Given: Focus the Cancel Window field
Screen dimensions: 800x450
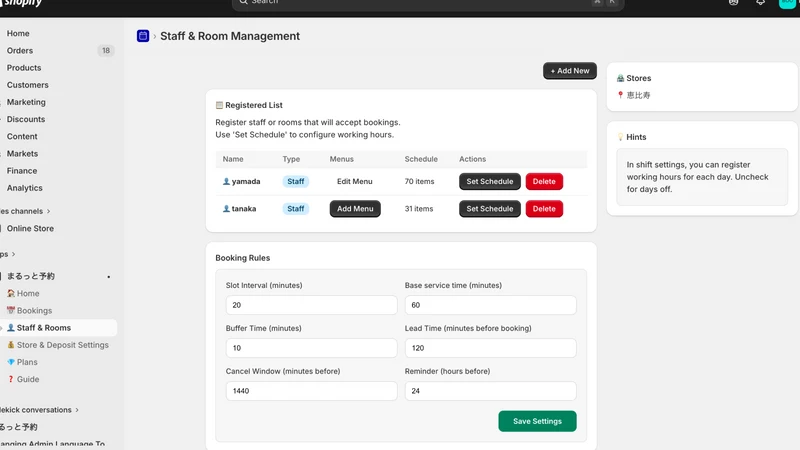Looking at the screenshot, I should pyautogui.click(x=311, y=391).
